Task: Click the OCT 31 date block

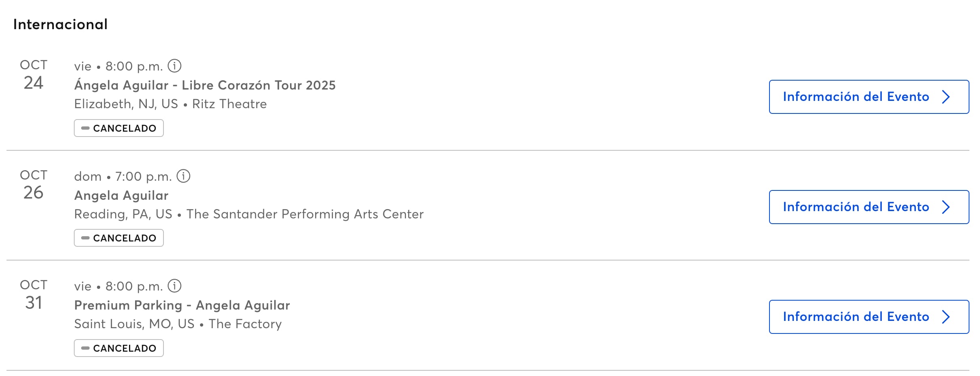Action: pyautogui.click(x=34, y=295)
